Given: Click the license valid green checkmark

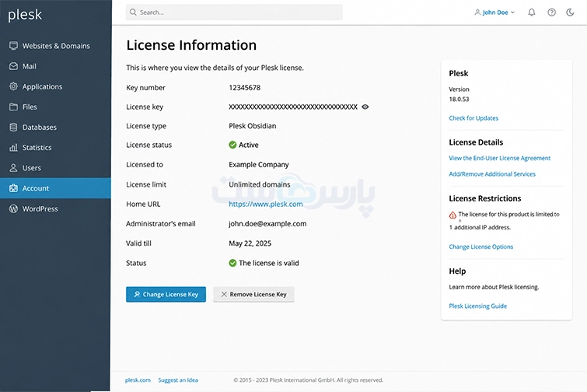Looking at the screenshot, I should 232,263.
